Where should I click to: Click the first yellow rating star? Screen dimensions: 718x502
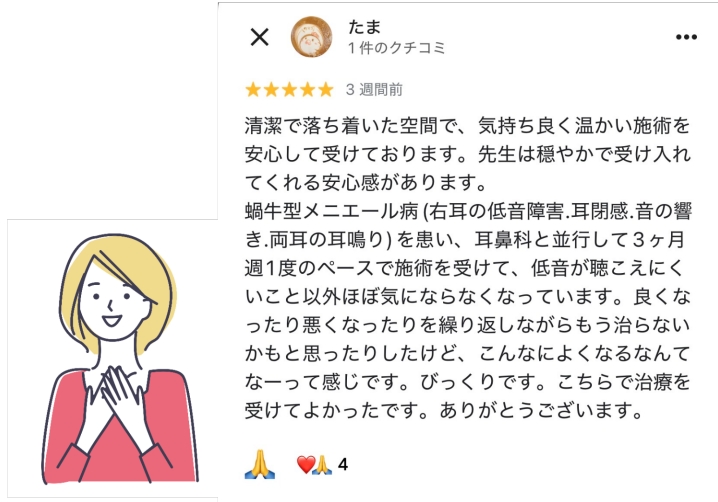coord(253,89)
